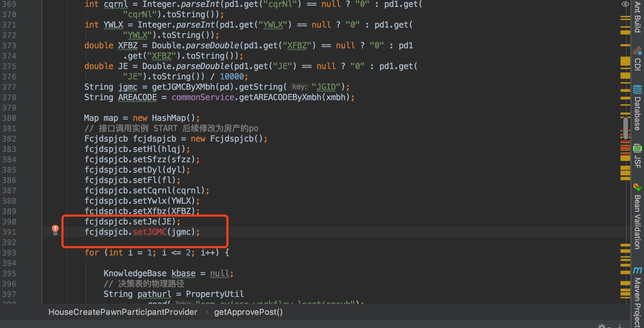Viewport: 644px width, 328px height.
Task: Open the JSF tool window
Action: point(637,156)
